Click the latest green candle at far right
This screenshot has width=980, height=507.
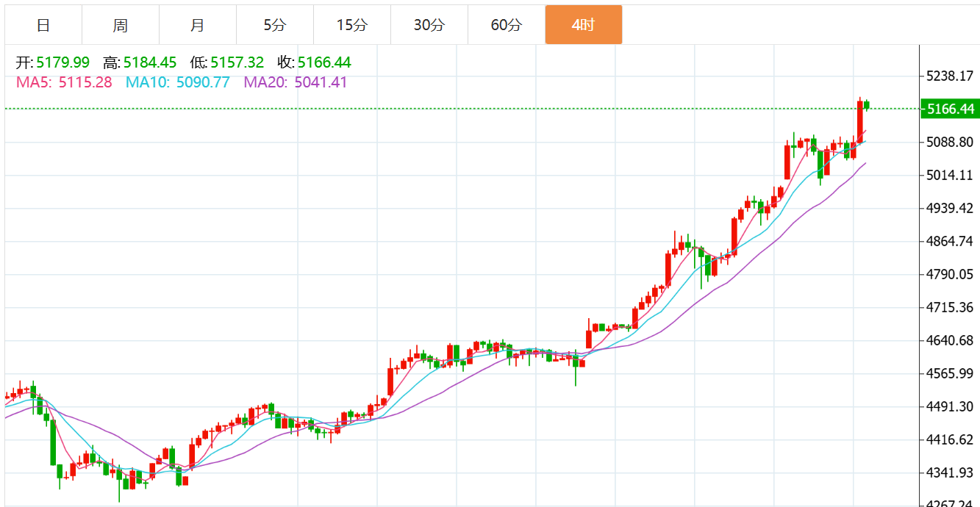pos(868,105)
